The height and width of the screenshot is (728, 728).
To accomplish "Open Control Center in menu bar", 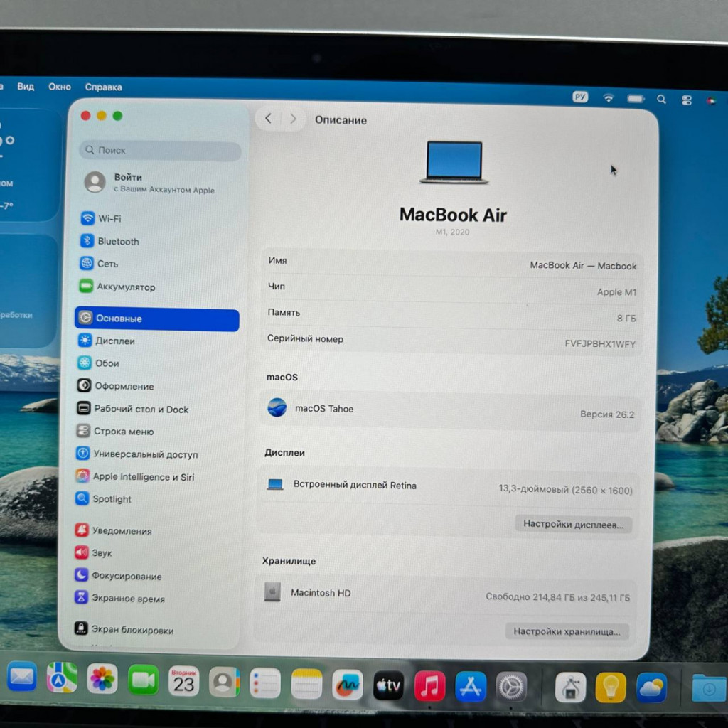I will pos(686,100).
